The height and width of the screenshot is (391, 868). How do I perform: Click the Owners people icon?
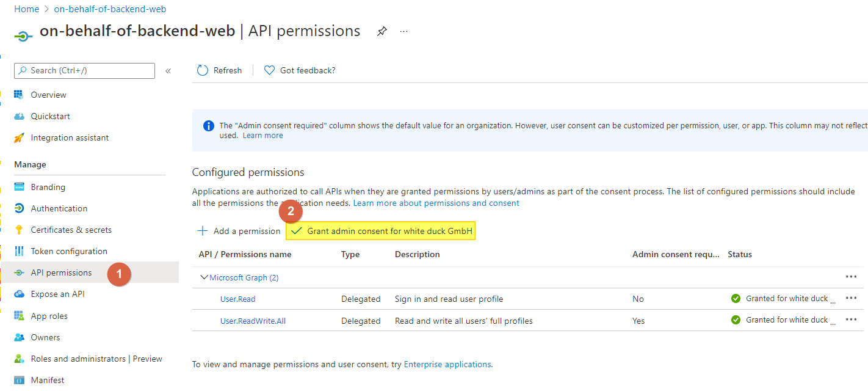[19, 337]
